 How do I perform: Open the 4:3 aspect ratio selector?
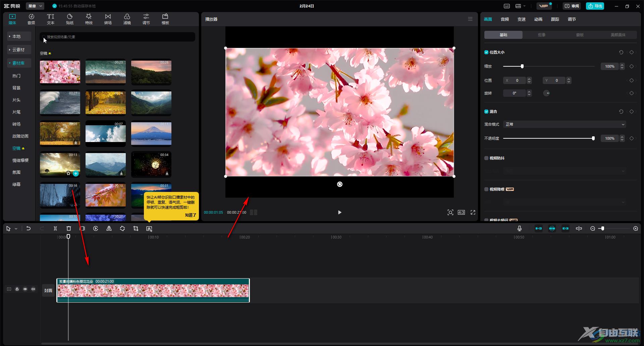pyautogui.click(x=461, y=212)
